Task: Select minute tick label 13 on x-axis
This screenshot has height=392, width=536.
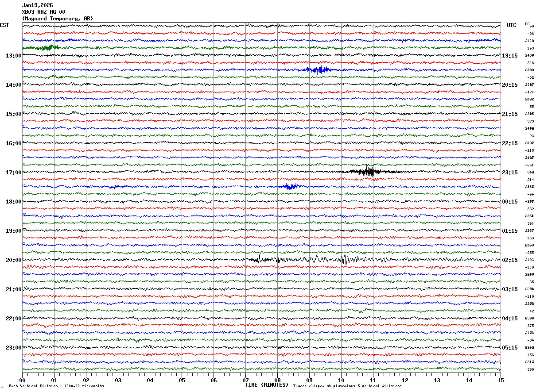Action: coord(437,380)
